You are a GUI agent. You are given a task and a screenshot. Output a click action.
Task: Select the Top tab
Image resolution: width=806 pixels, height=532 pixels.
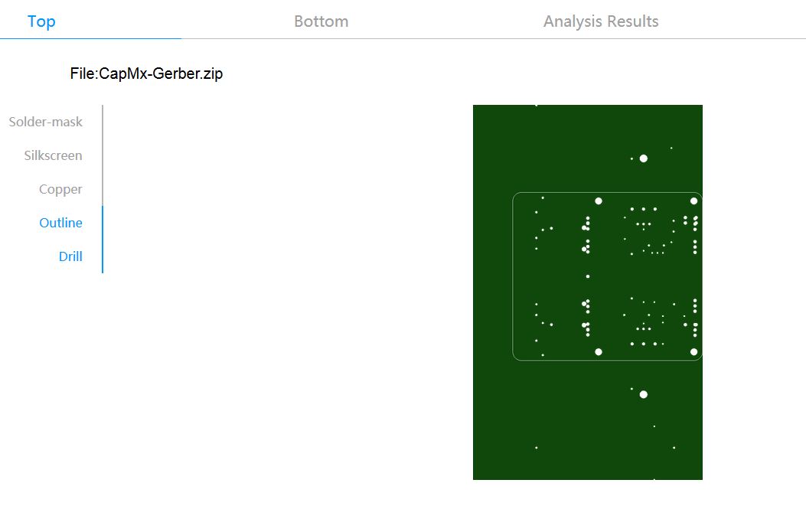click(41, 21)
